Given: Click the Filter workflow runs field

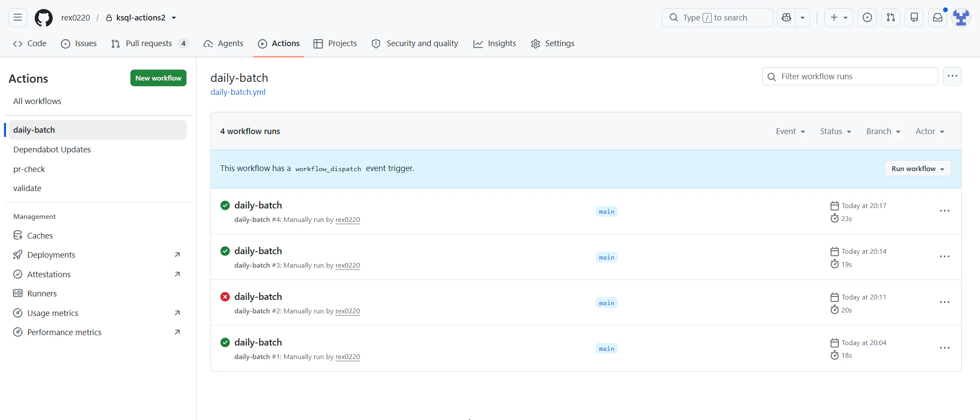Looking at the screenshot, I should (850, 77).
